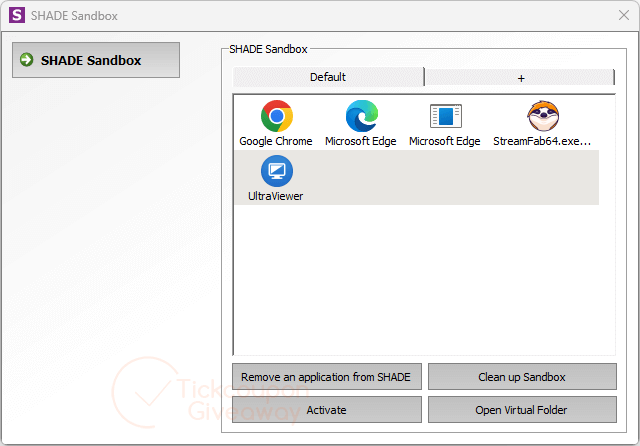Select the Google Chrome icon
This screenshot has width=640, height=446.
point(277,116)
